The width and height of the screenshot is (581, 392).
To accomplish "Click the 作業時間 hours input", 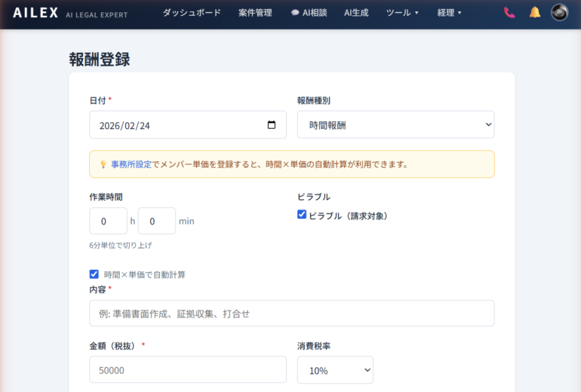I will pos(108,221).
